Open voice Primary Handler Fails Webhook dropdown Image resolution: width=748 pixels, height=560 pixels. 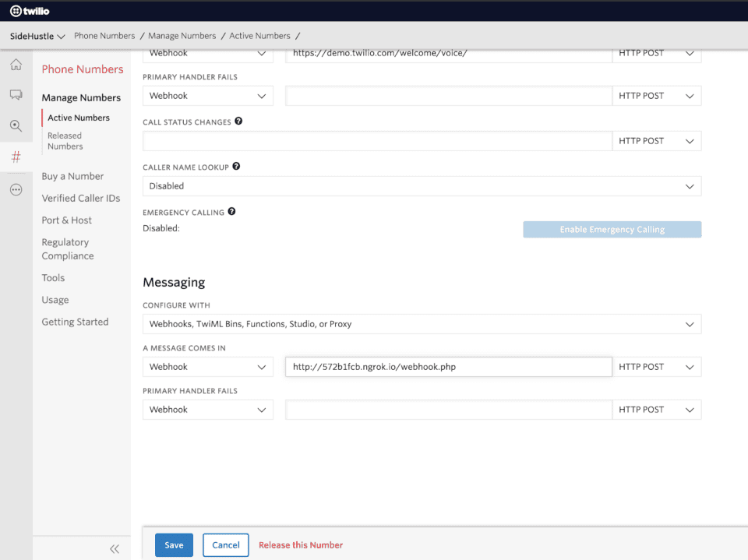[208, 96]
